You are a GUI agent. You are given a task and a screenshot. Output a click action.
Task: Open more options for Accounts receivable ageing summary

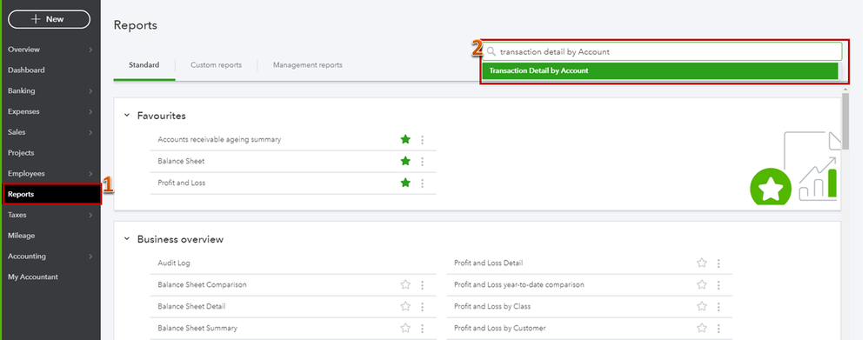[423, 140]
